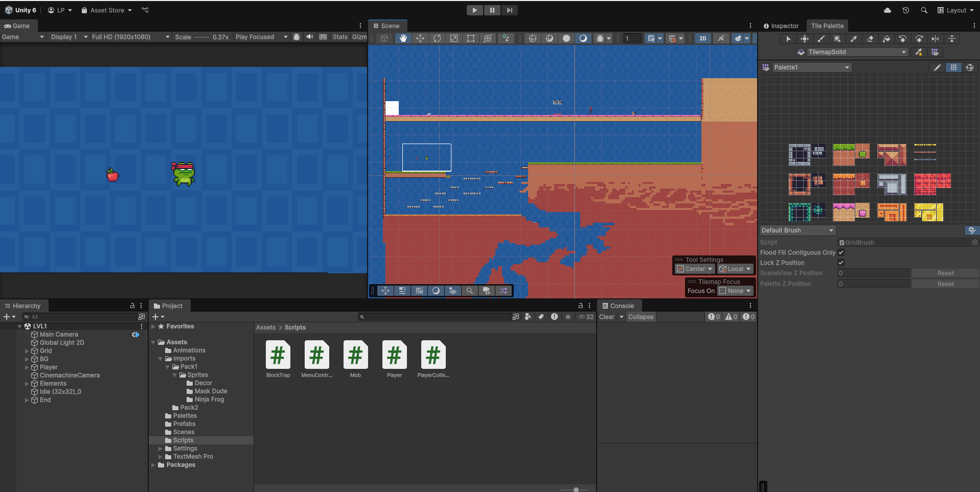Open the Layout dropdown at top right
980x492 pixels.
pyautogui.click(x=955, y=10)
